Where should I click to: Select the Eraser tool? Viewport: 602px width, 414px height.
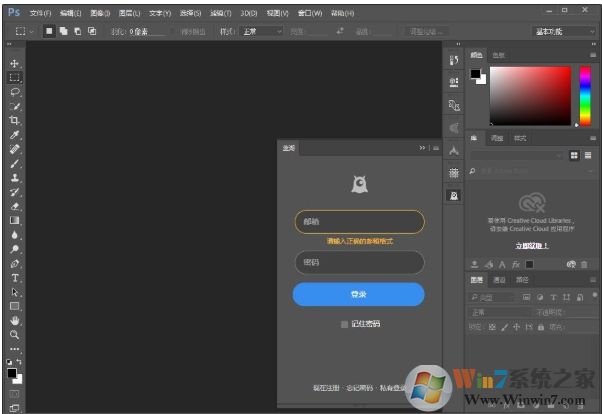click(x=15, y=206)
